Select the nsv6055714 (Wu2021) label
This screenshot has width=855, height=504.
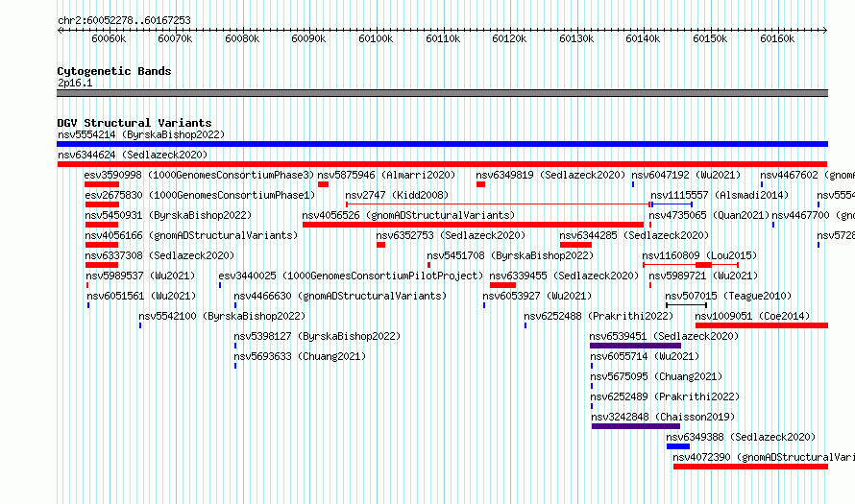tap(645, 356)
